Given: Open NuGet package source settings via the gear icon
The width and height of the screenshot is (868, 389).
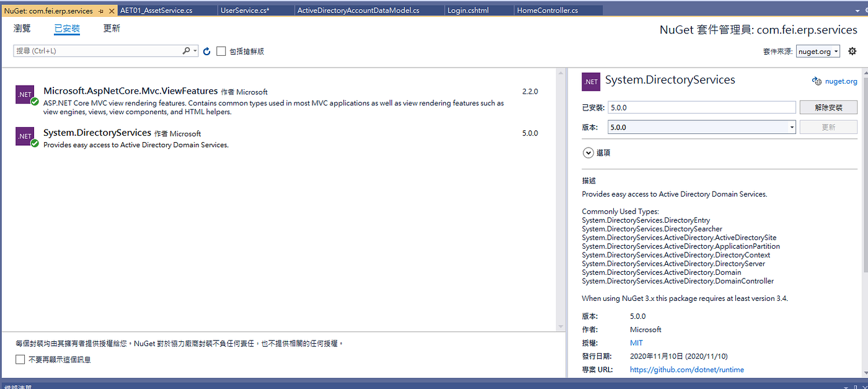Looking at the screenshot, I should (852, 51).
